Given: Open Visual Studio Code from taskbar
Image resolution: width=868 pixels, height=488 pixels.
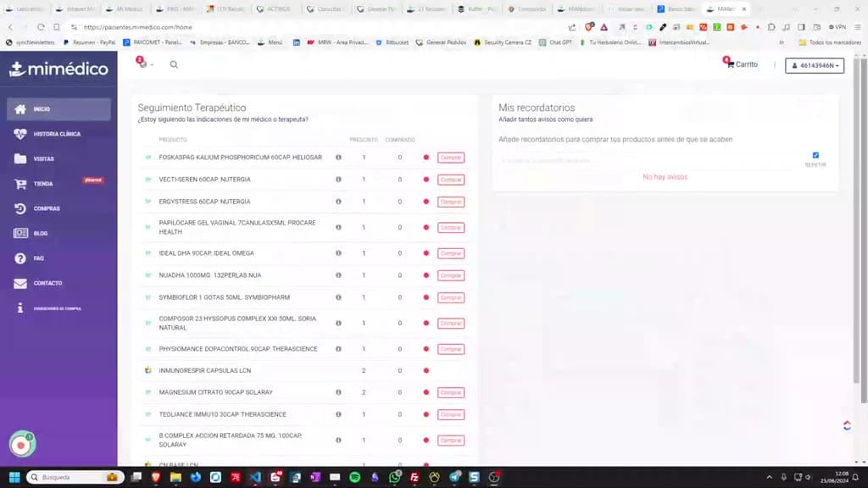Looking at the screenshot, I should [x=255, y=477].
